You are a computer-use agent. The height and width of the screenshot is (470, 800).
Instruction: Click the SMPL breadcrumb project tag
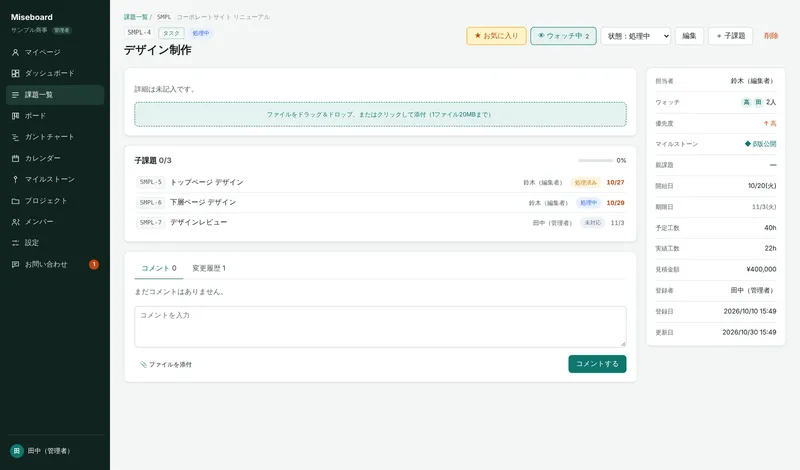coord(164,17)
